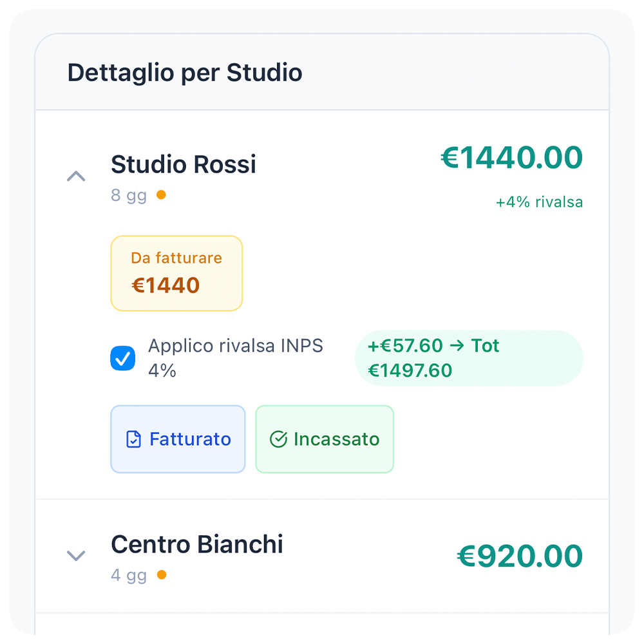The image size is (644, 644).
Task: Mark Studio Rossi as Fatturato
Action: point(178,439)
